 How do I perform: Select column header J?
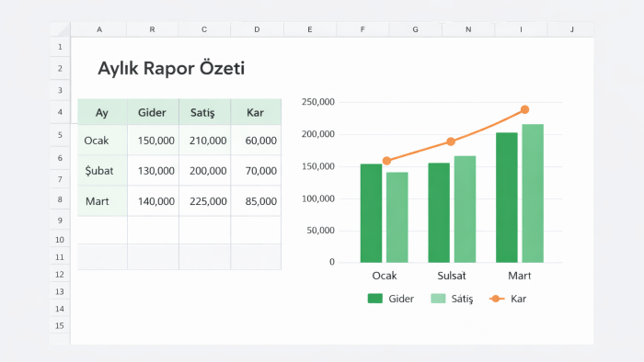571,29
